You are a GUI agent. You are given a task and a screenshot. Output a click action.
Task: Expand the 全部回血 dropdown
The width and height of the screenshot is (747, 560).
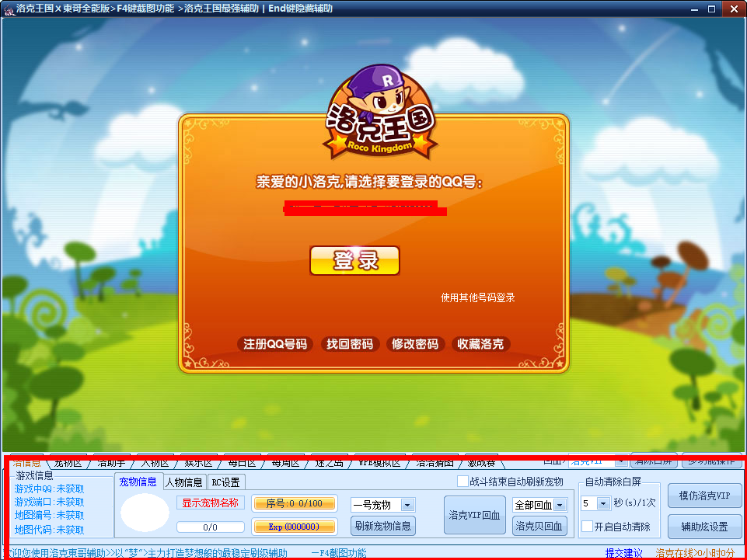(x=560, y=505)
